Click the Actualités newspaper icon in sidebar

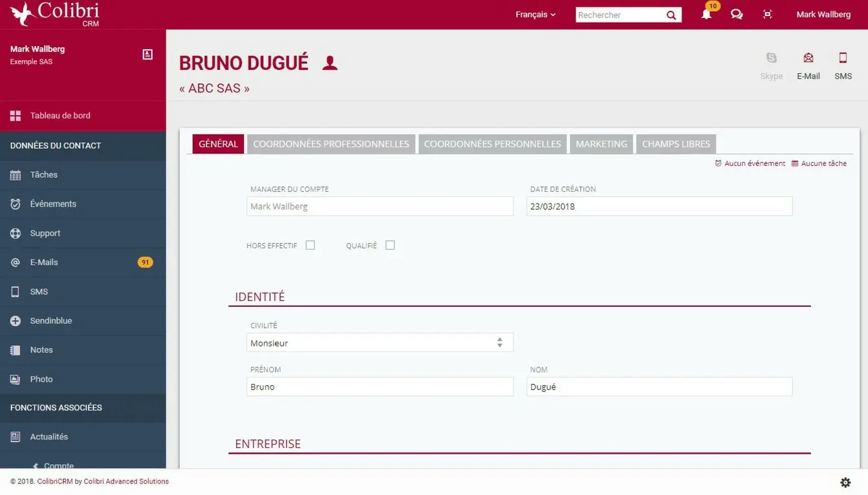click(16, 437)
